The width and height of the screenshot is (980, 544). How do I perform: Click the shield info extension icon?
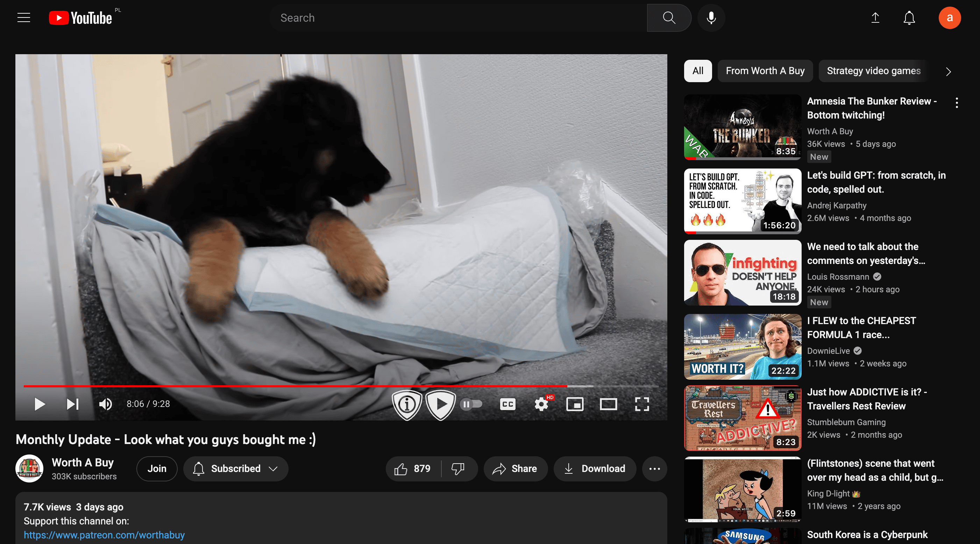point(407,405)
